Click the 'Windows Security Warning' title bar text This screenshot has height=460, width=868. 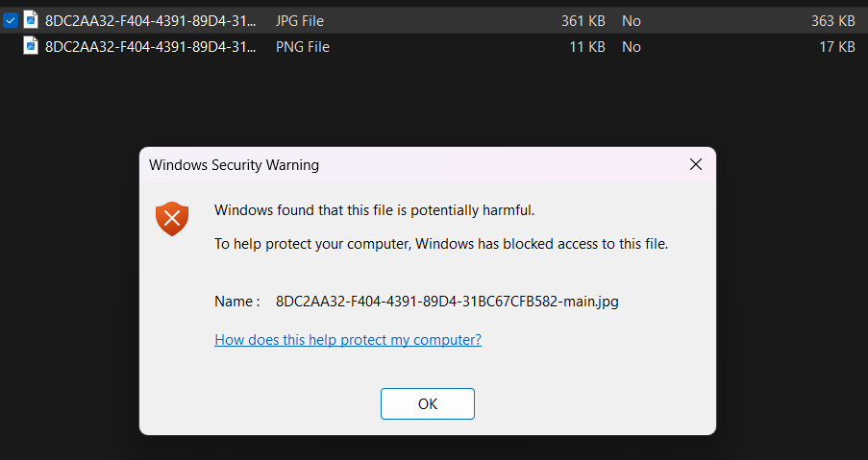[234, 165]
